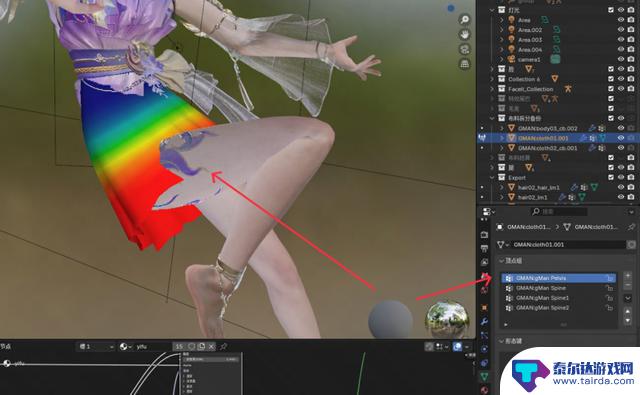Click the yifu material users count 15

click(x=180, y=346)
